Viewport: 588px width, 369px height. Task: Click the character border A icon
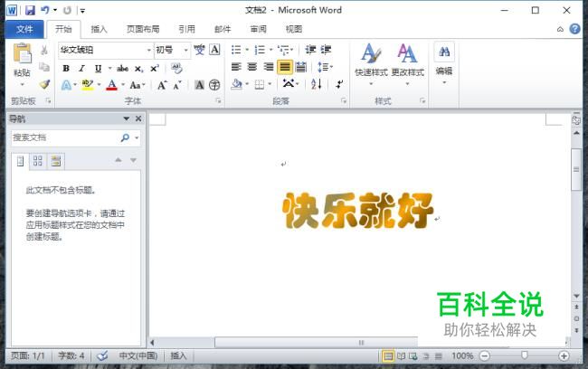click(214, 50)
